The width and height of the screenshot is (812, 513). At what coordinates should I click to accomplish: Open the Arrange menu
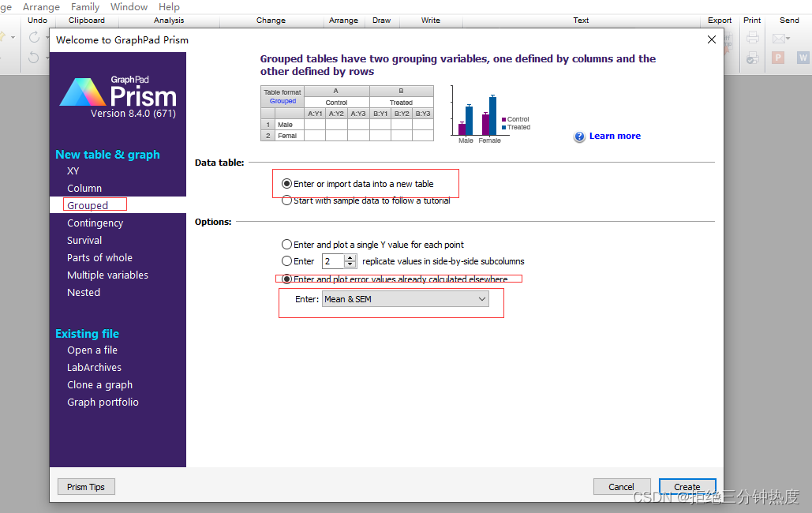click(x=41, y=7)
